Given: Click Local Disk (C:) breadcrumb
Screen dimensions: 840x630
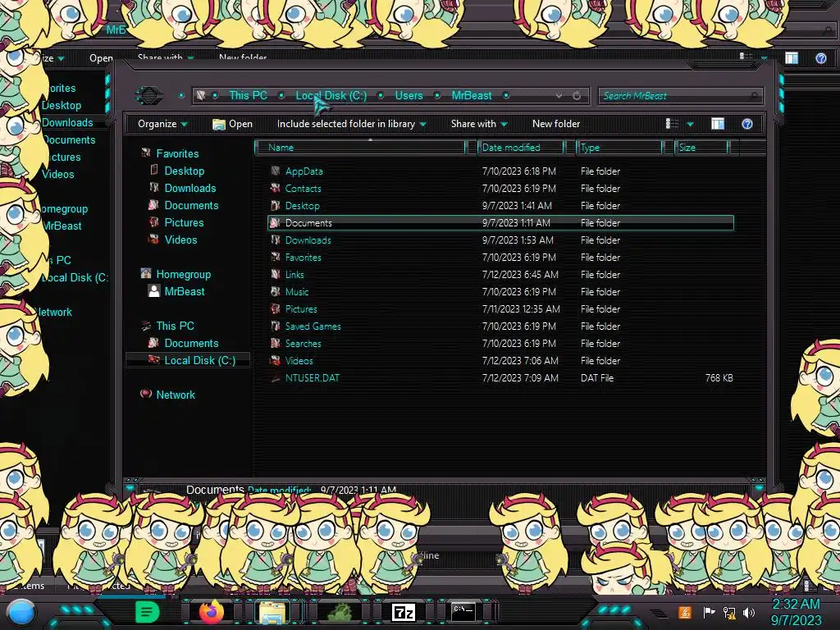Looking at the screenshot, I should click(331, 95).
